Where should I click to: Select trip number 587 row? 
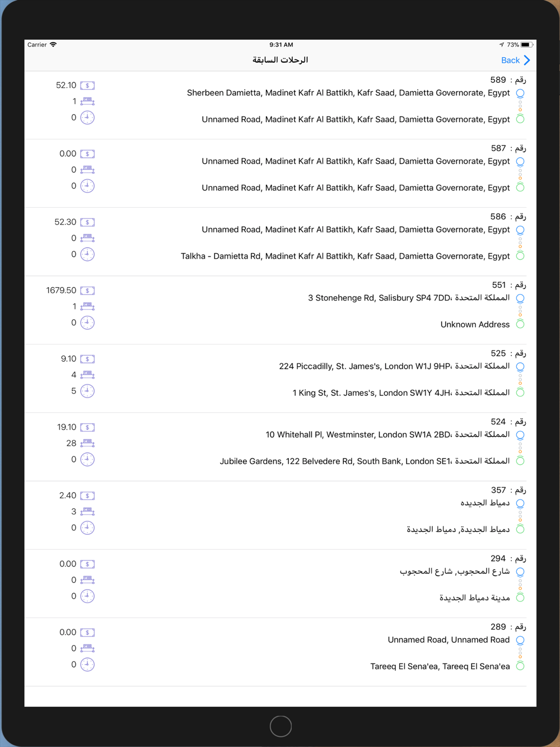(x=280, y=173)
